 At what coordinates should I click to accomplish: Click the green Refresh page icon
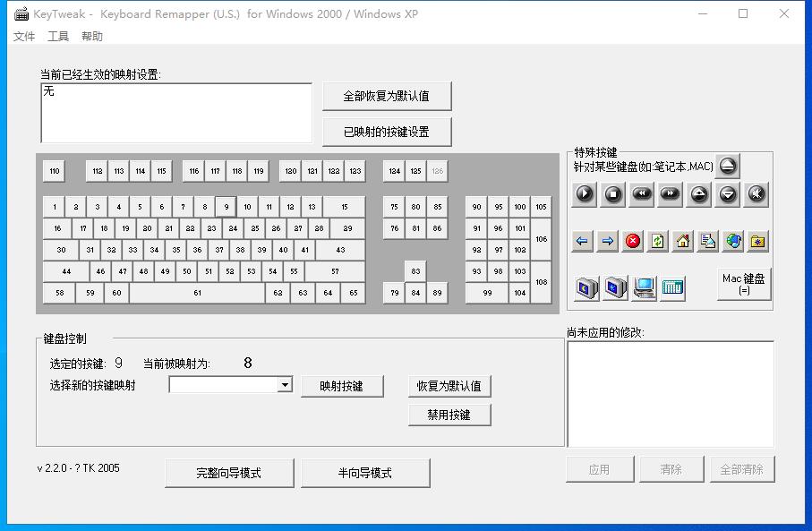tap(658, 241)
